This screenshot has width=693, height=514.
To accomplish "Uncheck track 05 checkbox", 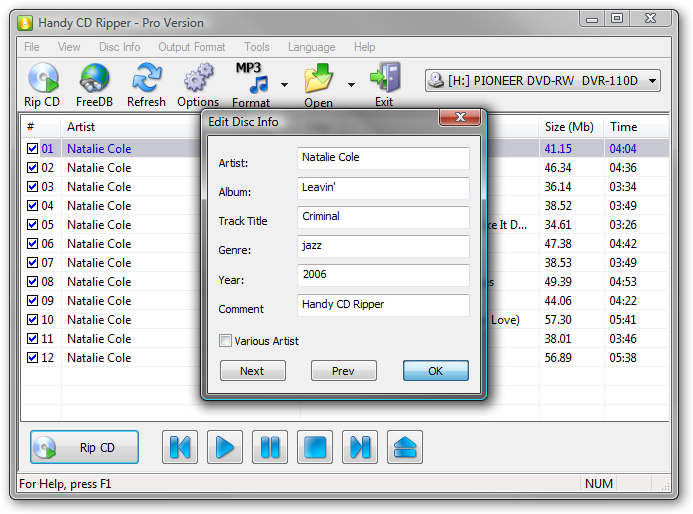I will tap(32, 225).
